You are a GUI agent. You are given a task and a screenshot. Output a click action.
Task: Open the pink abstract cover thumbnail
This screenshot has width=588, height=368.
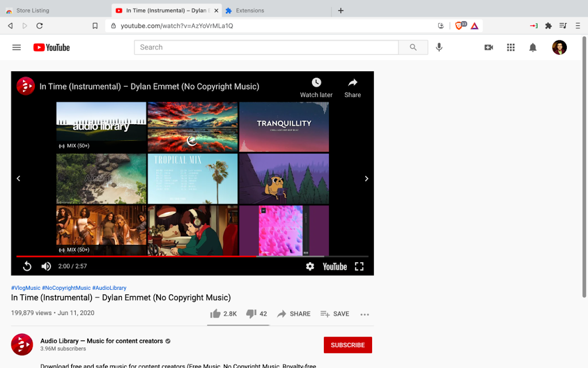point(284,230)
